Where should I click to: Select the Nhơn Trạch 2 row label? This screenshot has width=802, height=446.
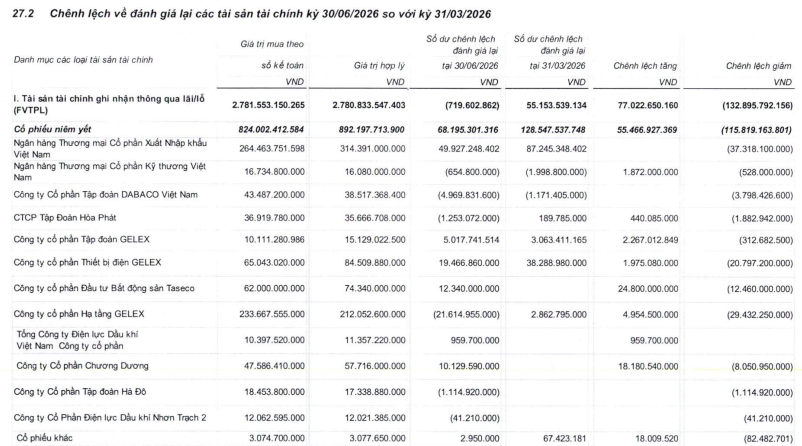[110, 418]
